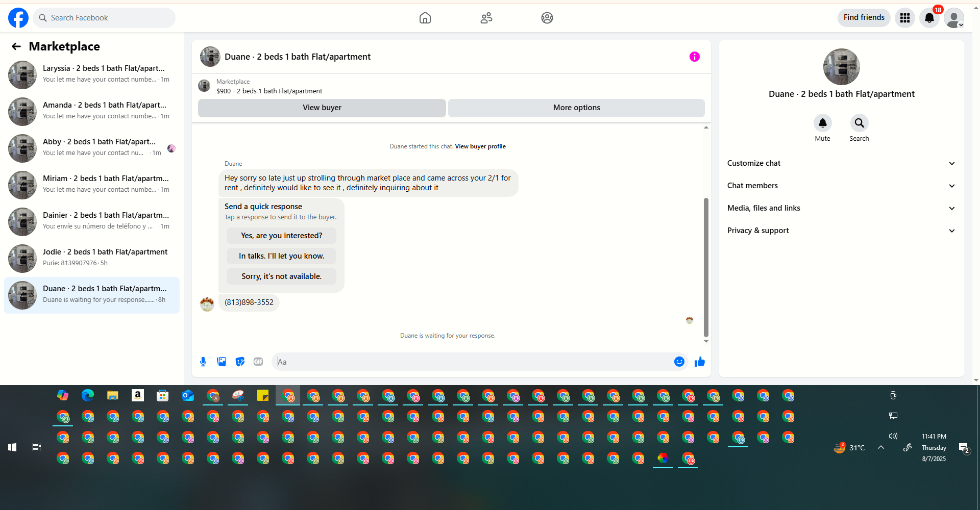Screen dimensions: 980x510
Task: Open account profile avatar menu
Action: pos(954,18)
